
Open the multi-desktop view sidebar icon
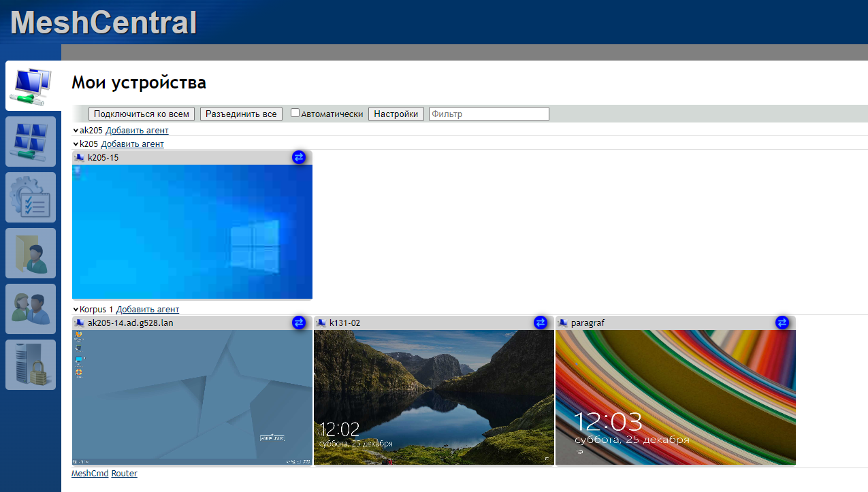point(31,142)
